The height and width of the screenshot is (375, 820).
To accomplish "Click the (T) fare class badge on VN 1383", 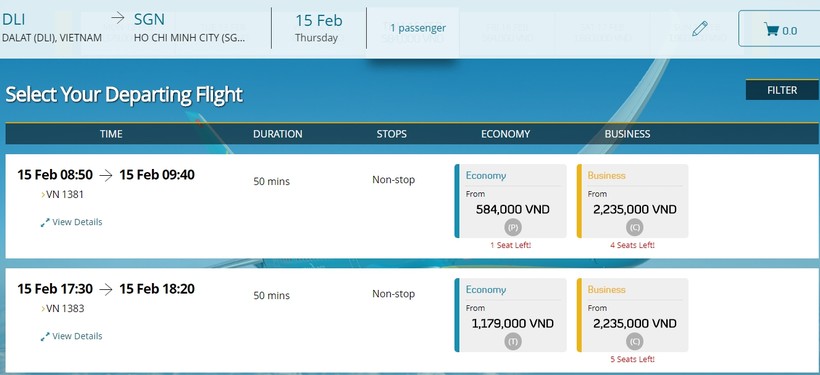I will [513, 342].
